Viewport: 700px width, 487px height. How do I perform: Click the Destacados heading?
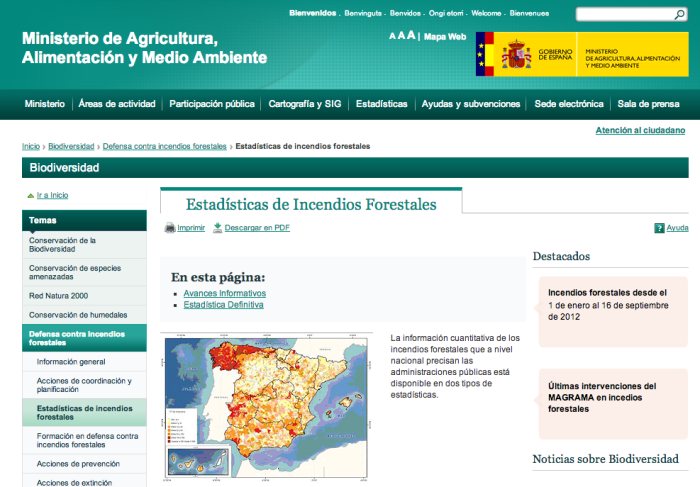(x=561, y=256)
